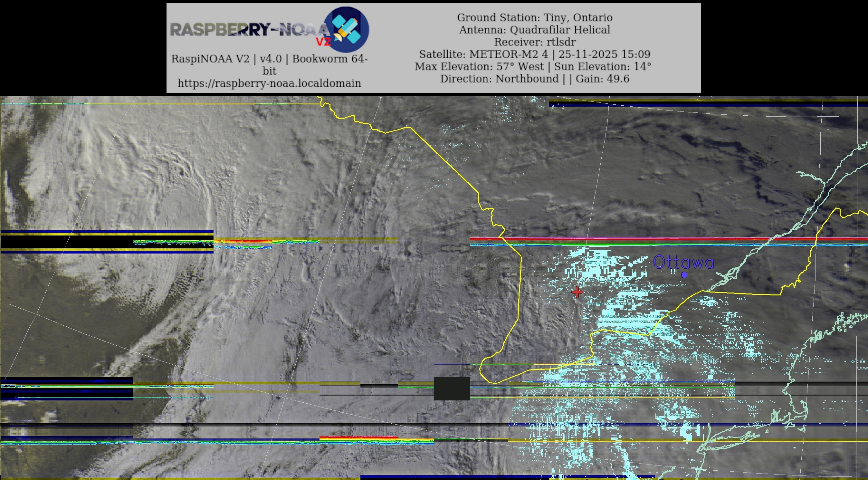Click the Gain: 49.6 value
Image resolution: width=868 pixels, height=480 pixels.
(603, 79)
